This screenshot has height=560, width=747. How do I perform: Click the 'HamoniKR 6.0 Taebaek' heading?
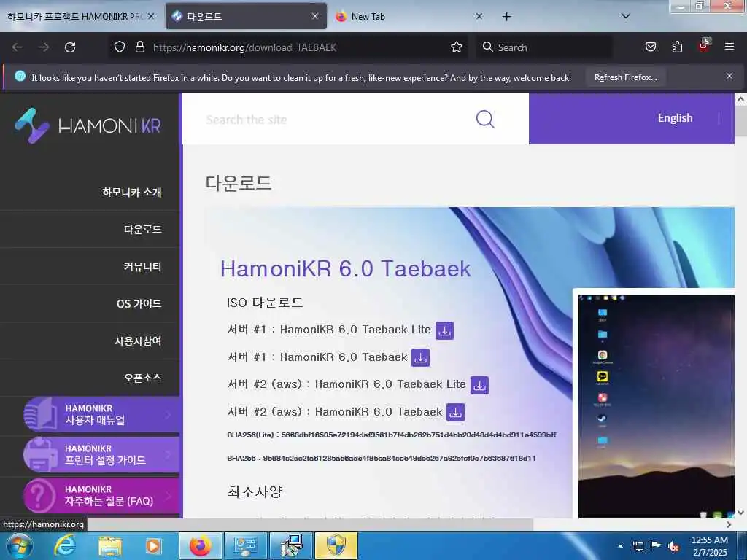tap(345, 268)
